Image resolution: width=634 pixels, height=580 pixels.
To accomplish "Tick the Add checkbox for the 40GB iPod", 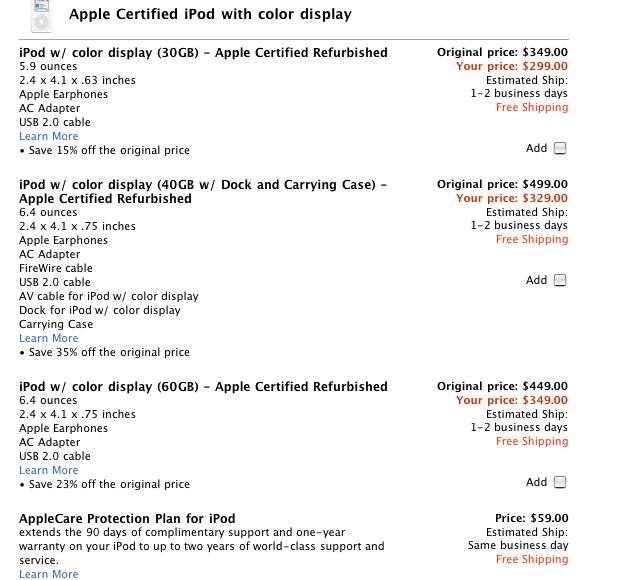I will point(560,281).
